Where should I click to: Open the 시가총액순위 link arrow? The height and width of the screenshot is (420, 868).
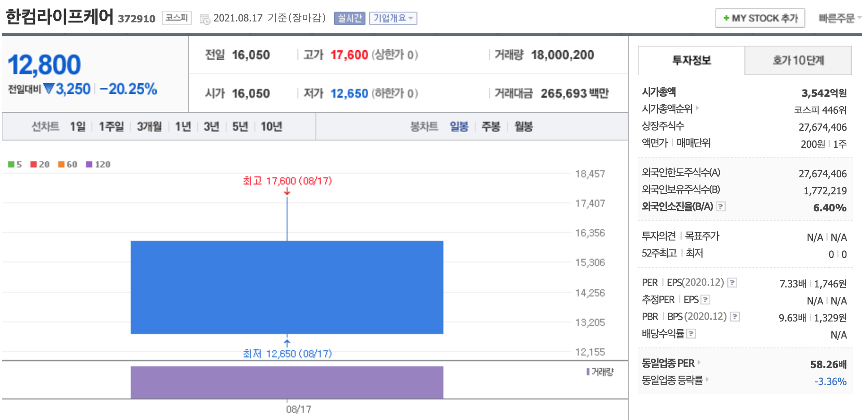click(x=697, y=108)
